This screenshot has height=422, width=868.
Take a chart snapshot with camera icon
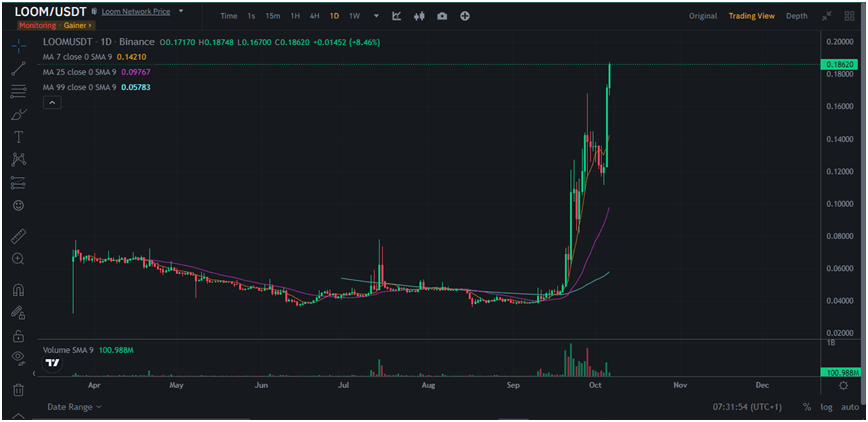click(x=442, y=16)
